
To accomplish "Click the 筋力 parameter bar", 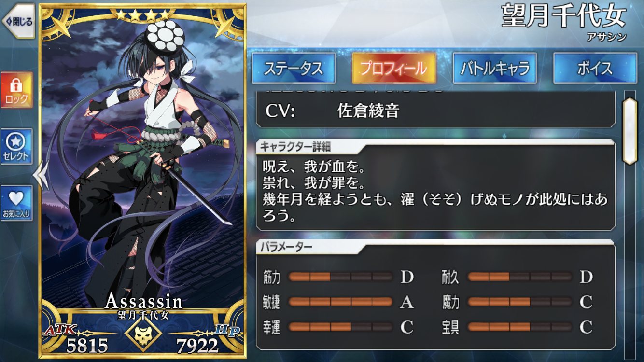I will pyautogui.click(x=341, y=277).
